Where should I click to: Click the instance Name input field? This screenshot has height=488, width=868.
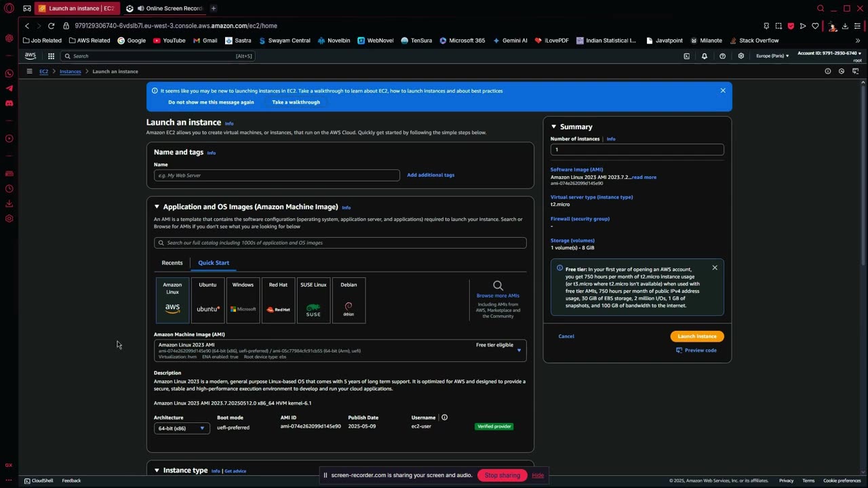[x=277, y=175]
